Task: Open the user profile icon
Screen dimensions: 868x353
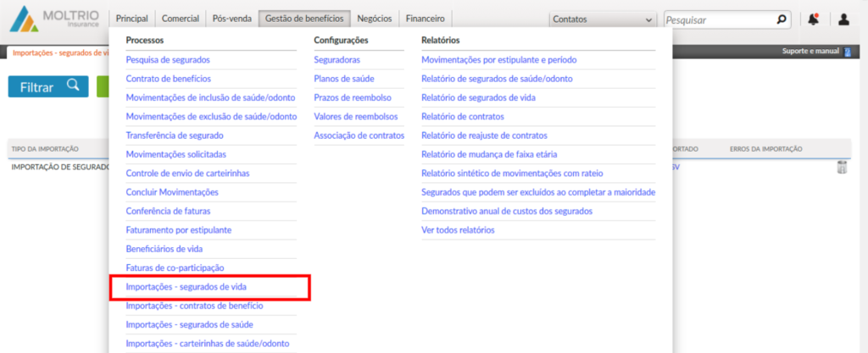Action: pyautogui.click(x=843, y=19)
